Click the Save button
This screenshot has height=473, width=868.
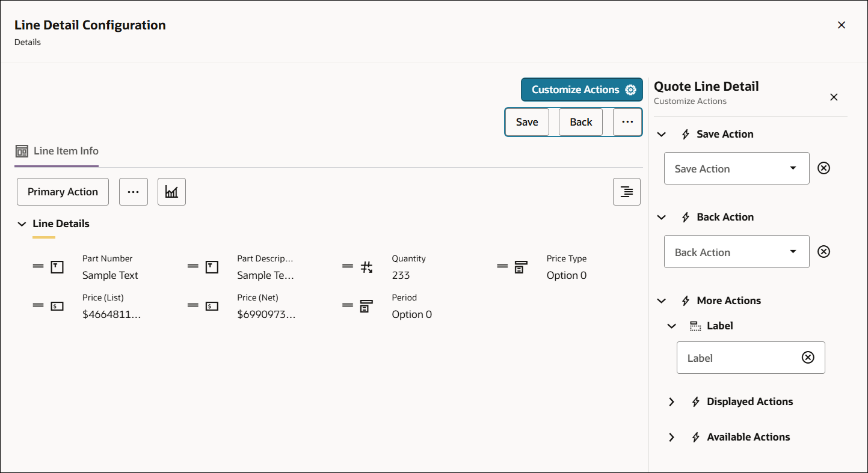click(x=527, y=121)
